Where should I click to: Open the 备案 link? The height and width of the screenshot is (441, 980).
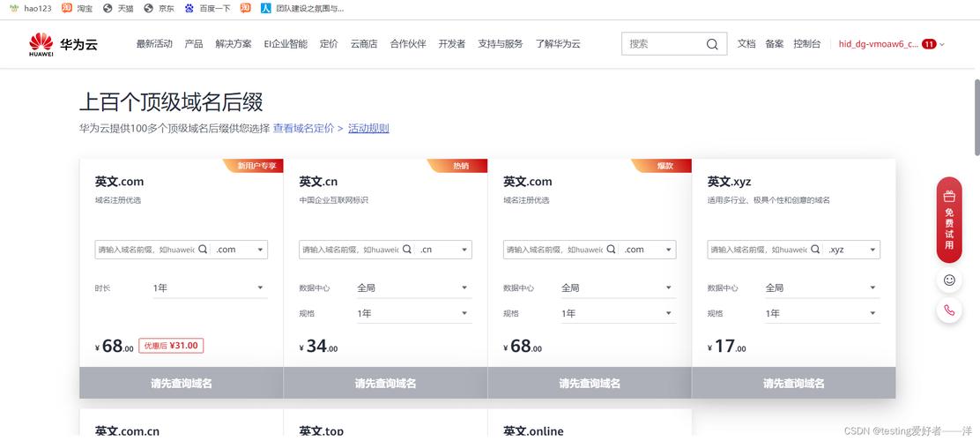(775, 44)
